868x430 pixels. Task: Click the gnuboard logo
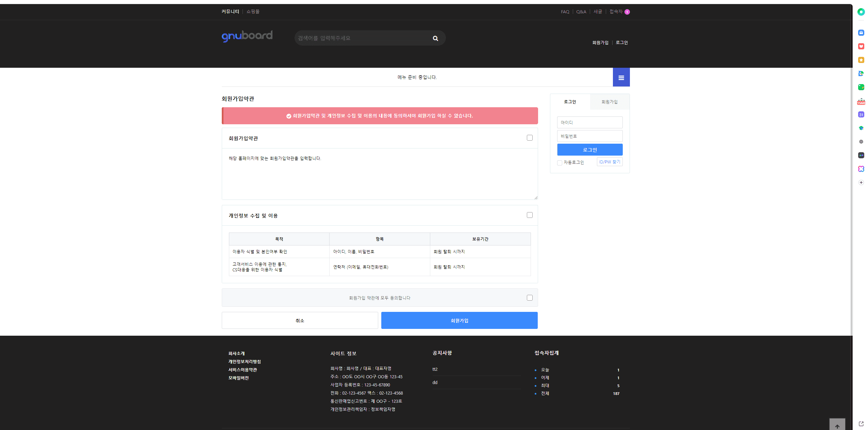(x=247, y=36)
